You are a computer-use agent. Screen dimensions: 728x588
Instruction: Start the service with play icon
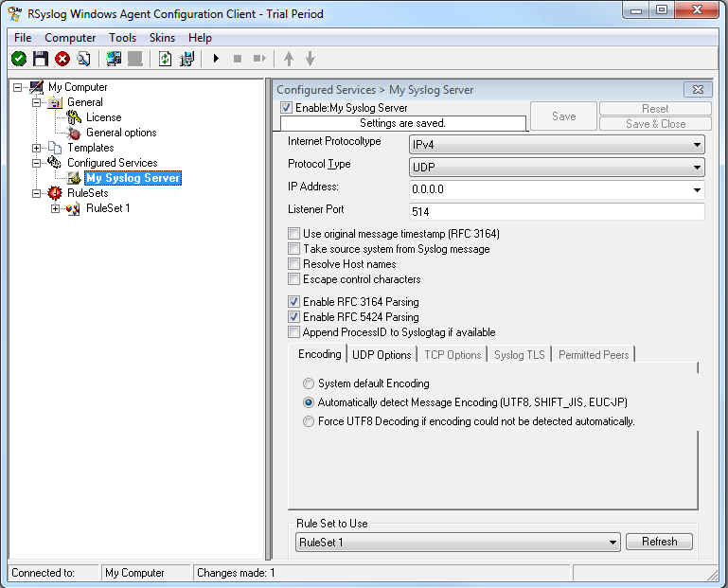(216, 59)
